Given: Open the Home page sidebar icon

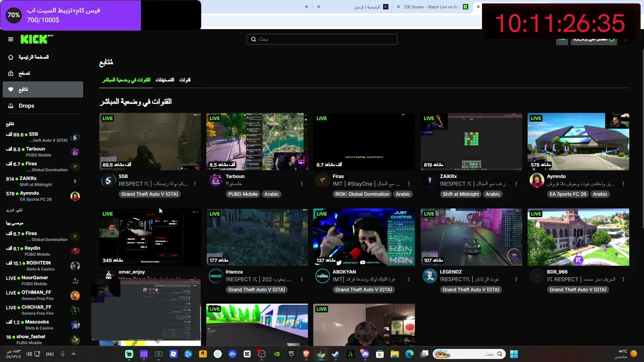Looking at the screenshot, I should pyautogui.click(x=11, y=57).
